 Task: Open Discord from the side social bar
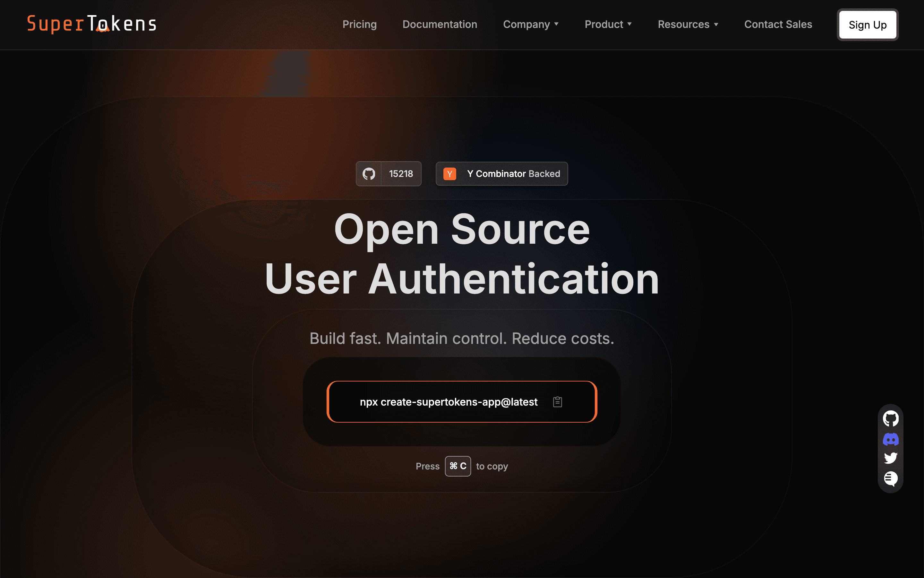click(890, 439)
